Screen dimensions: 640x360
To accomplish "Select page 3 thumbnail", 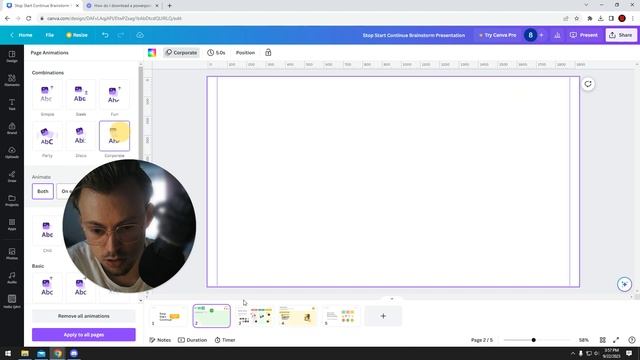I will pos(255,316).
